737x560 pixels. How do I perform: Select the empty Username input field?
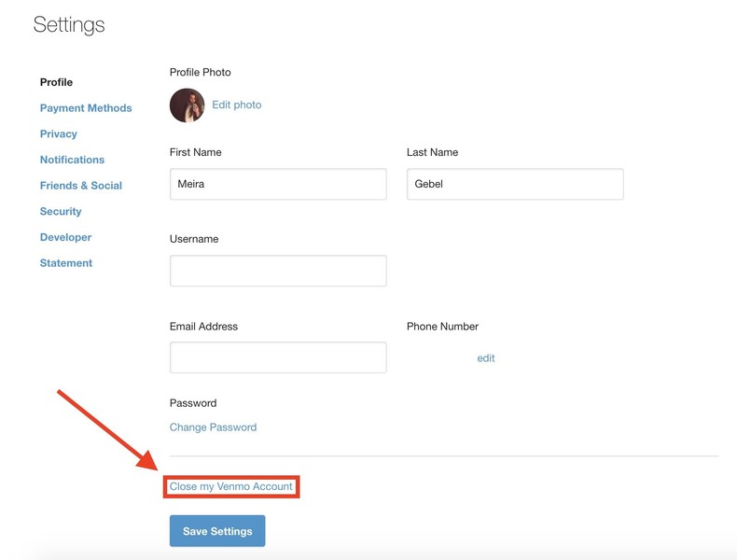point(278,271)
